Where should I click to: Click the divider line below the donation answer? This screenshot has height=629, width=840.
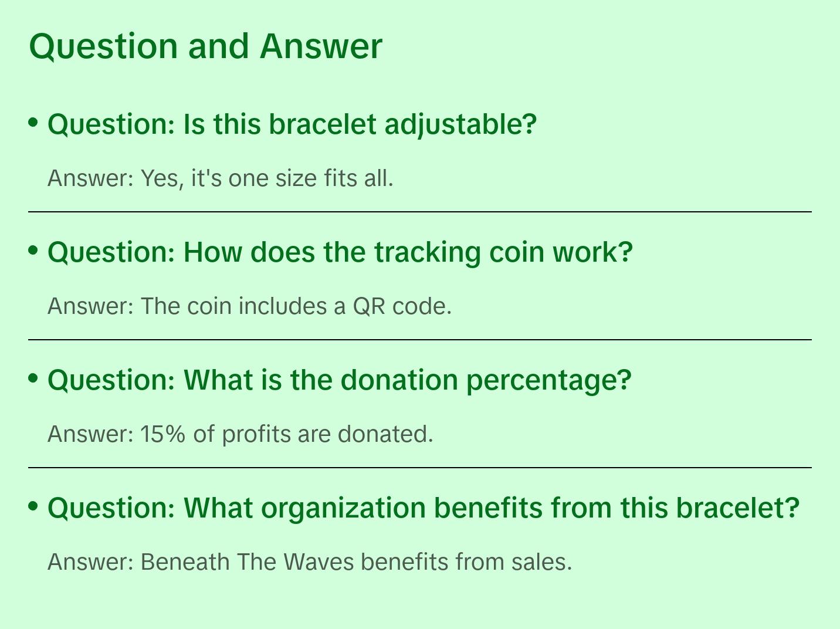[x=419, y=468]
